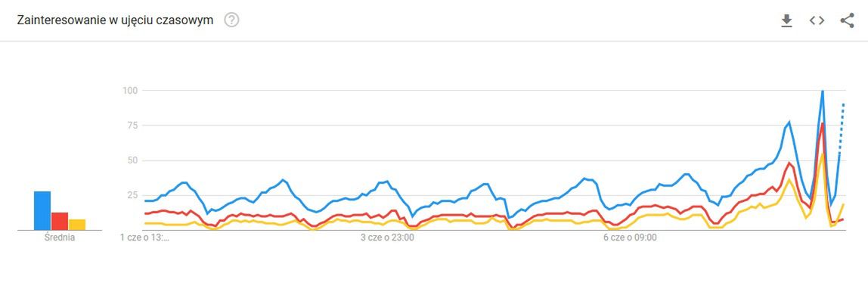Click the 100 value on the y-axis

pyautogui.click(x=130, y=90)
